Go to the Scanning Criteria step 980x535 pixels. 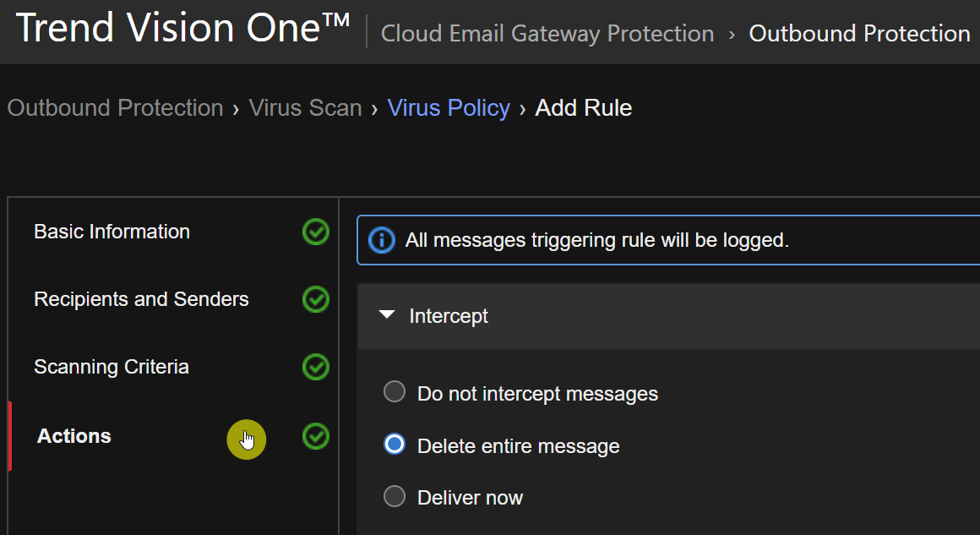111,367
